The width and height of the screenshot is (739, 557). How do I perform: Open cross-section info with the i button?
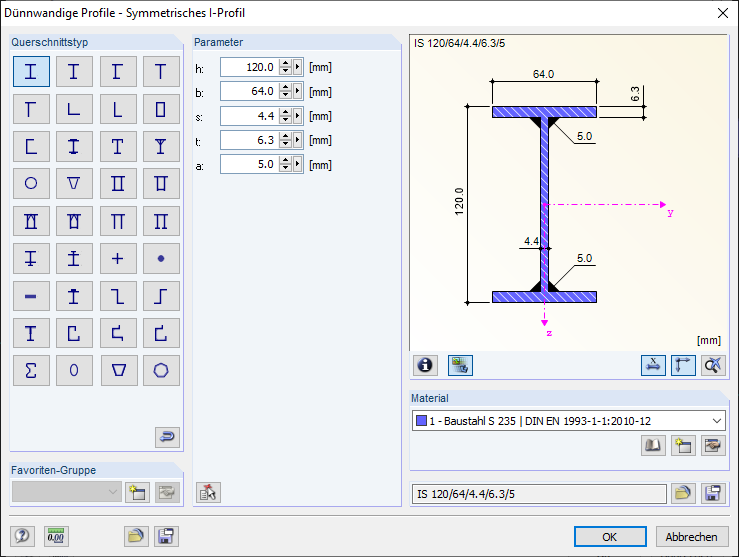[x=425, y=365]
